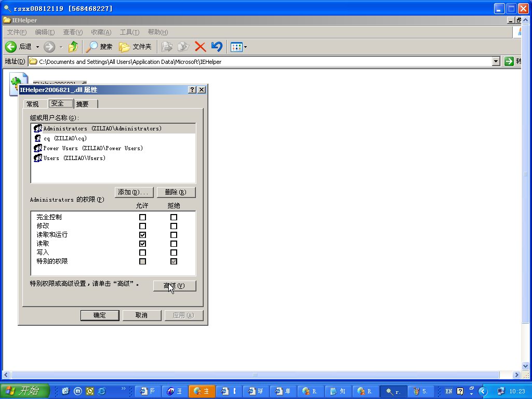
Task: Open the 工具(T) menu
Action: coord(129,32)
